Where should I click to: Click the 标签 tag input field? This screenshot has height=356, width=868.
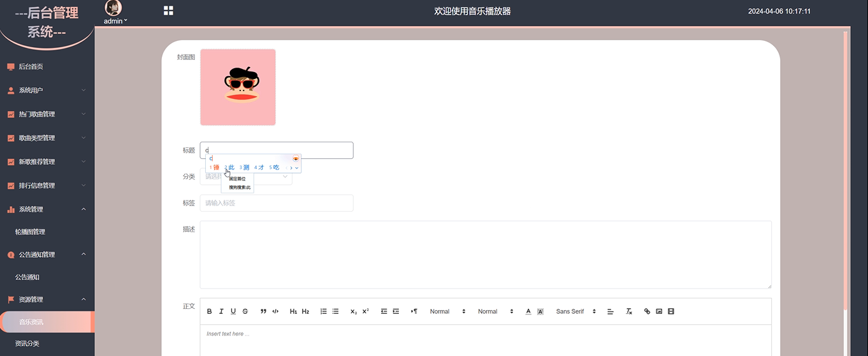(x=277, y=203)
